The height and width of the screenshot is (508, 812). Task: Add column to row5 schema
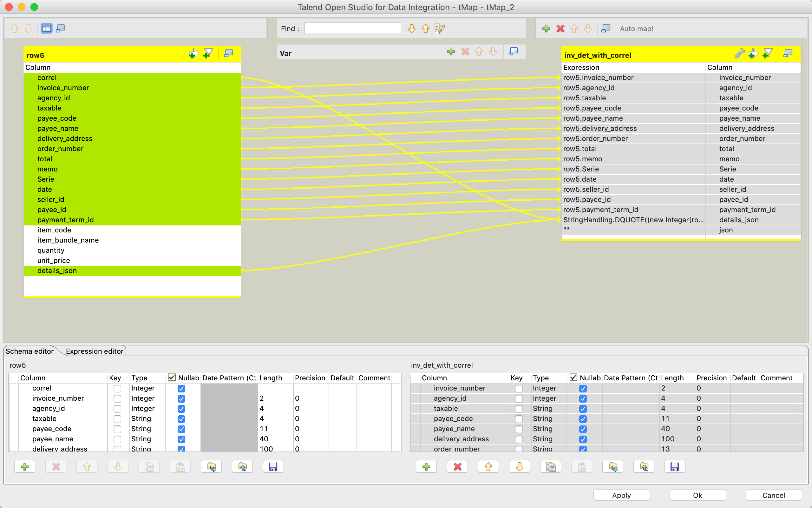pos(25,467)
